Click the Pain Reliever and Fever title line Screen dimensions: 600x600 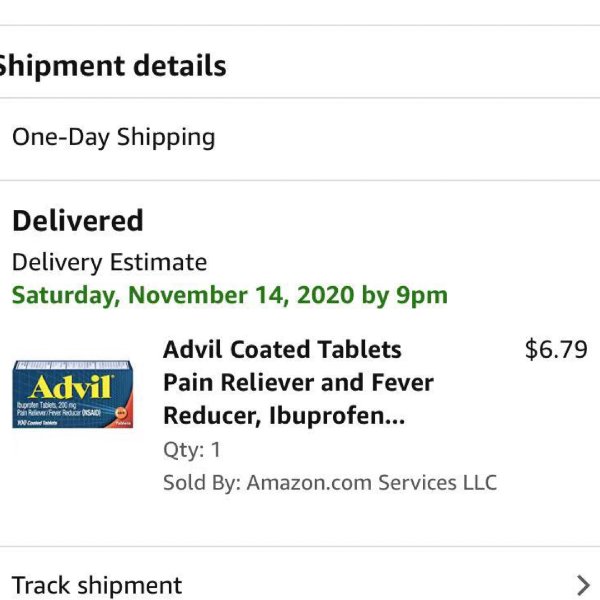point(298,382)
